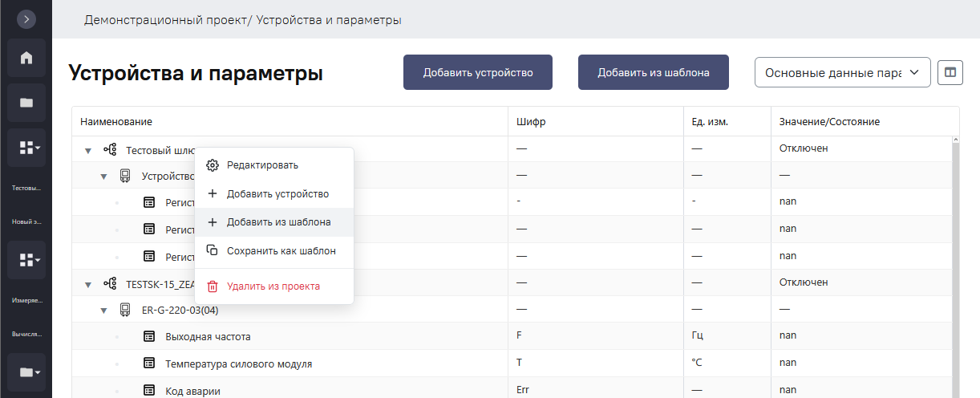
Task: Click the gateway icon beside TESTSK-15_ZEA
Action: [110, 282]
